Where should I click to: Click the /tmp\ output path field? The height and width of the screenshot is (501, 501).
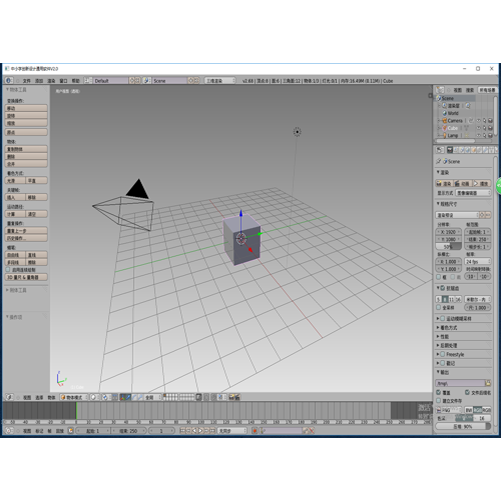click(x=460, y=383)
